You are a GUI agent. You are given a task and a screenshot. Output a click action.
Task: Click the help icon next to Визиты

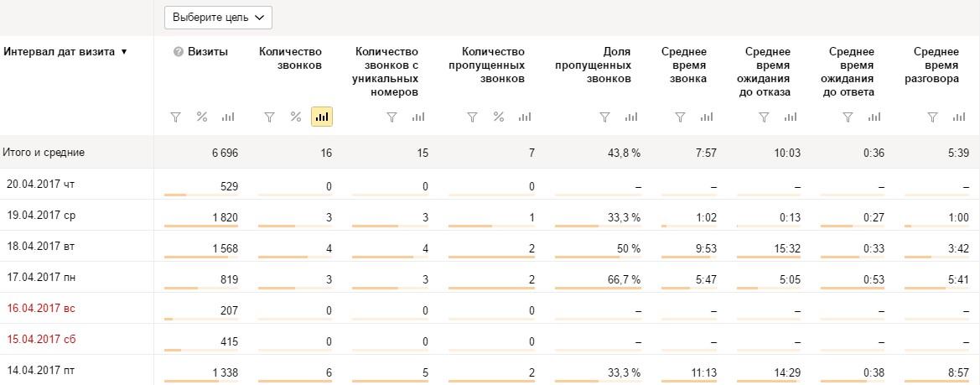[x=178, y=52]
